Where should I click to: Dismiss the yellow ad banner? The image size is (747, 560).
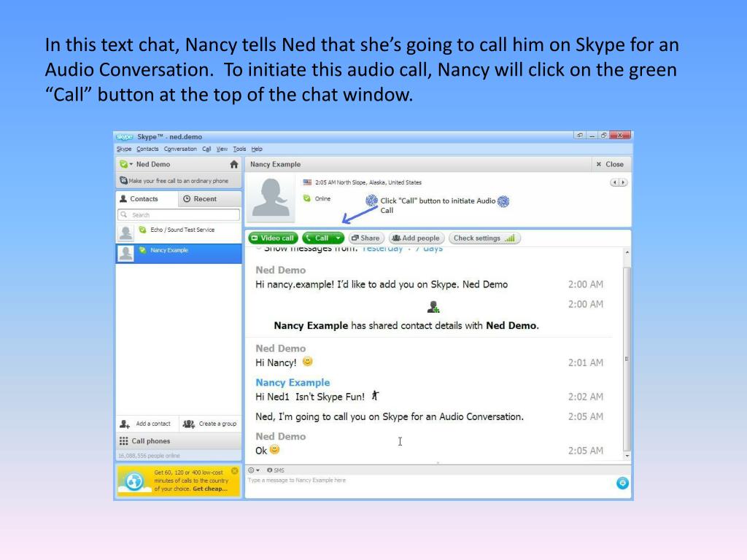234,471
